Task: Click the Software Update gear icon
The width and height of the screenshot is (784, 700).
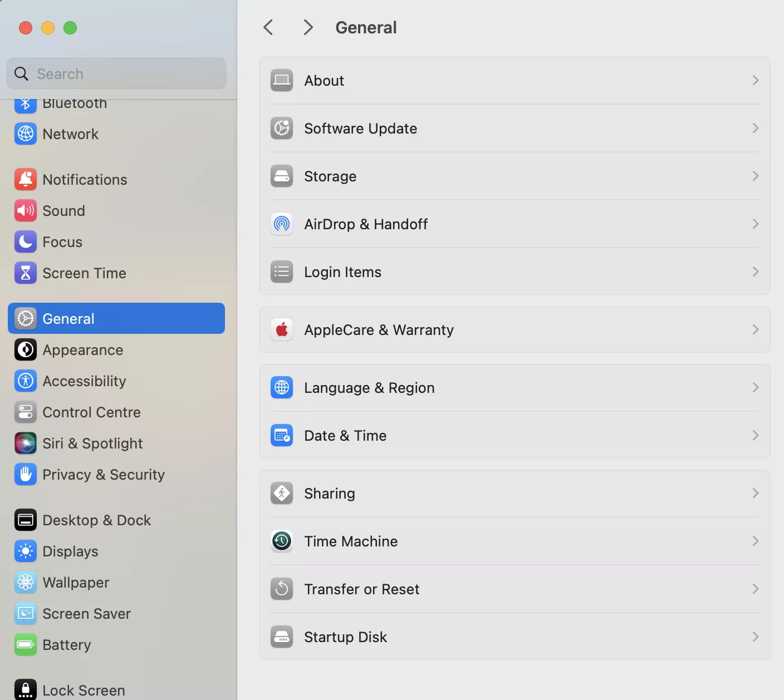Action: (x=282, y=128)
